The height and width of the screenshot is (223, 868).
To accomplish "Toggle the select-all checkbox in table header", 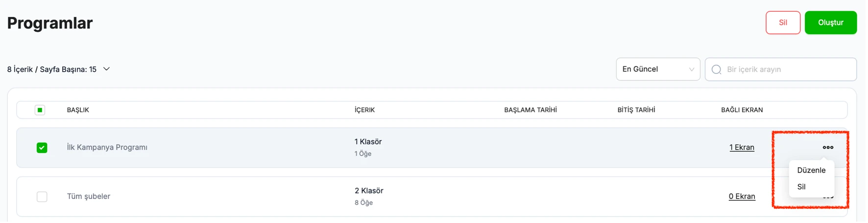I will (40, 110).
